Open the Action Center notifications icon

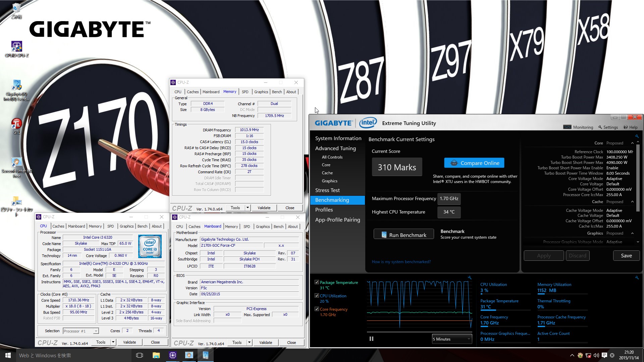pos(604,355)
